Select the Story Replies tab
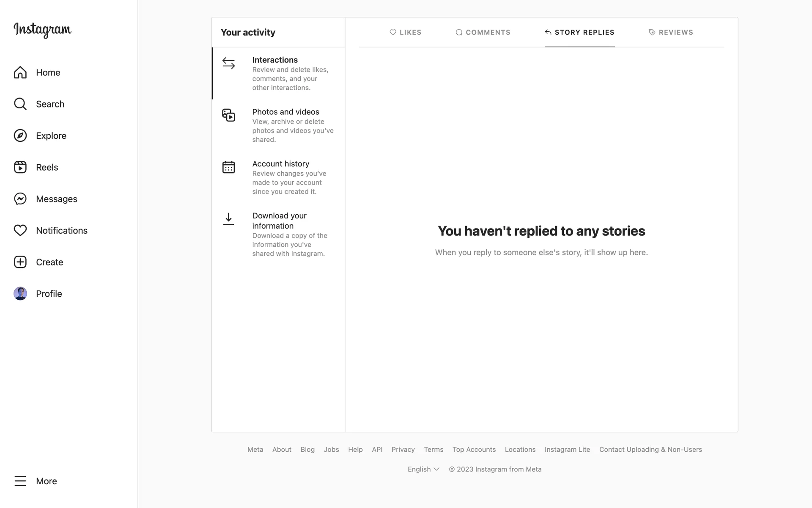Viewport: 812px width, 508px height. [579, 32]
